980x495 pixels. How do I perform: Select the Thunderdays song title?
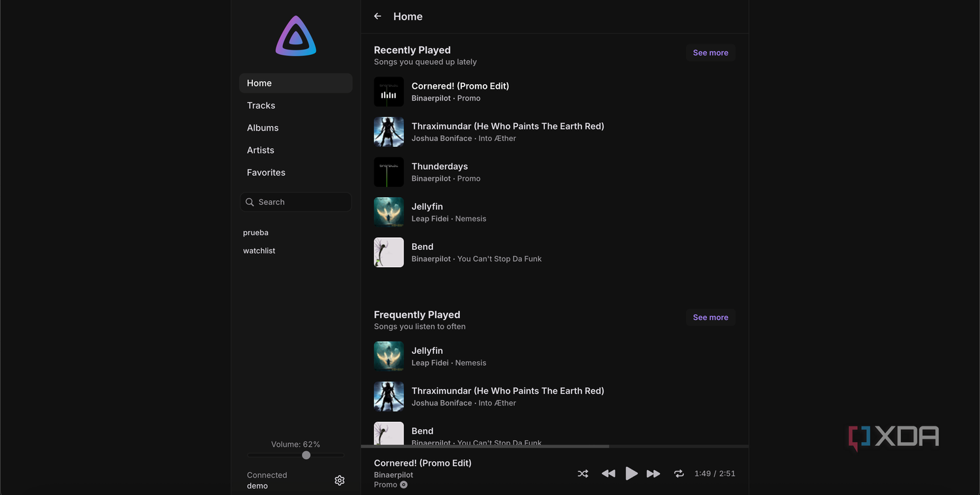440,167
